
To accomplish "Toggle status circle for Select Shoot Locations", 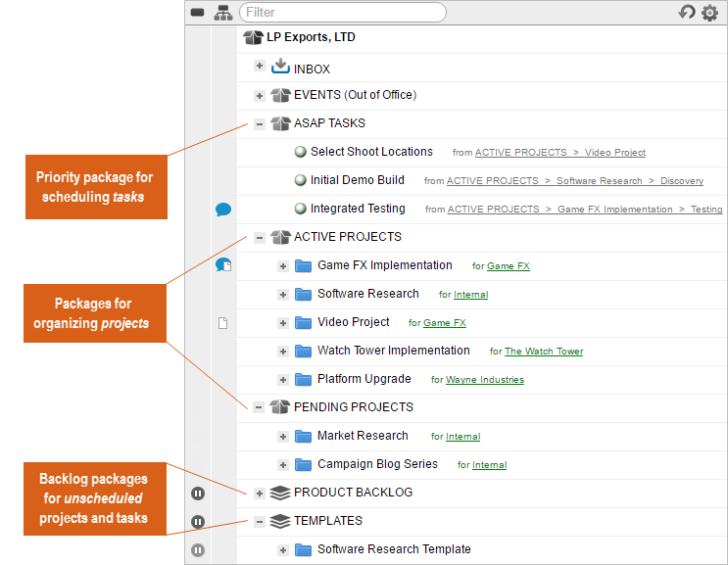I will [301, 152].
